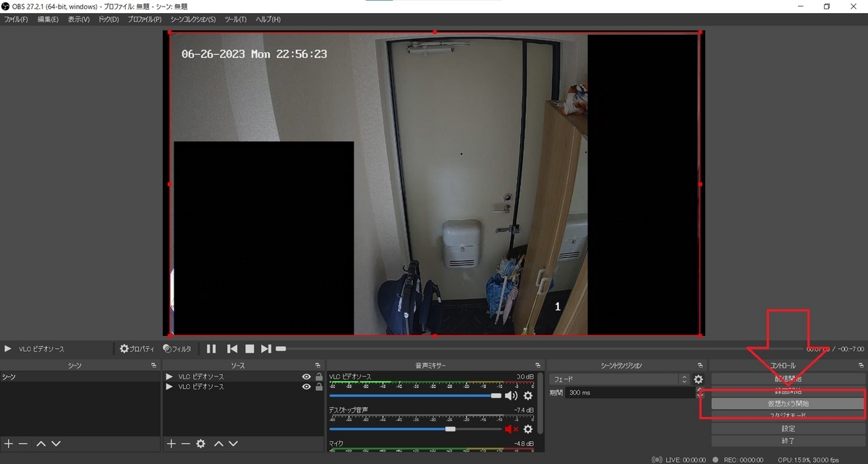868x464 pixels.
Task: Click the マイク channel label in mixer
Action: click(x=336, y=443)
